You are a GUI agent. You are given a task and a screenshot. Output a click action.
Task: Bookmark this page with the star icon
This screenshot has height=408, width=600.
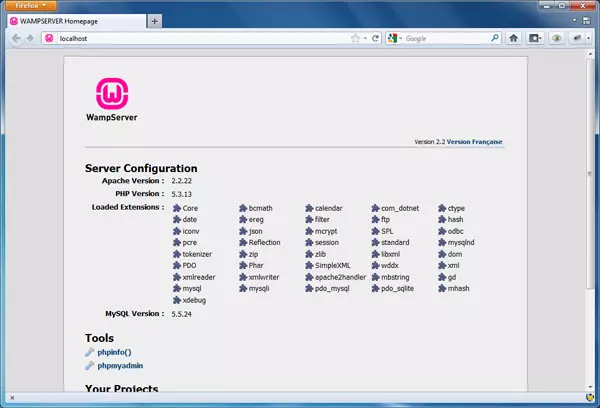pyautogui.click(x=354, y=39)
